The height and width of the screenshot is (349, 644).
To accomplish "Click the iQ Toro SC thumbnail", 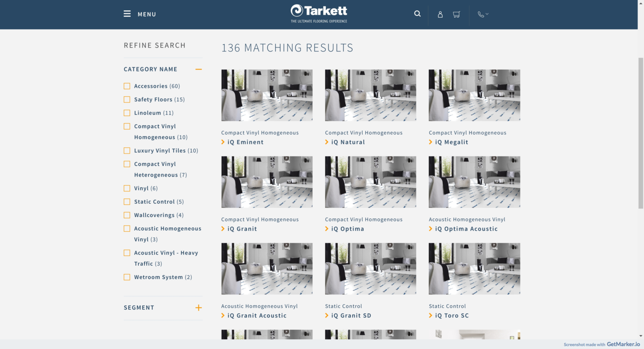I will pyautogui.click(x=475, y=269).
